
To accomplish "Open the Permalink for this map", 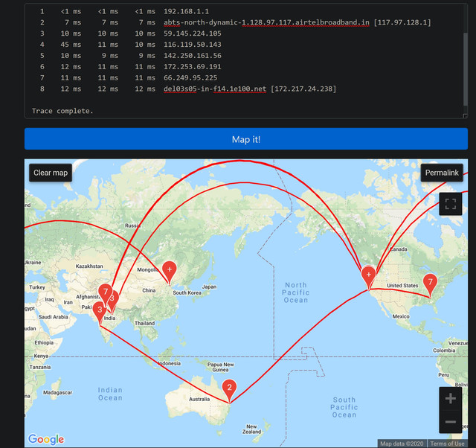I will pos(442,173).
